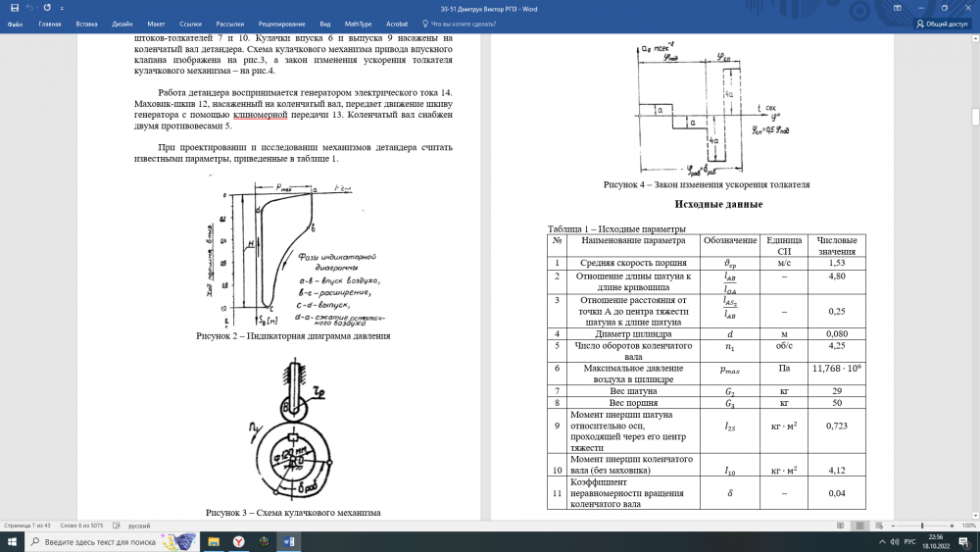The image size is (980, 552).
Task: Click the caption 'Таблица 1 – Исходные параметры'
Action: 616,228
